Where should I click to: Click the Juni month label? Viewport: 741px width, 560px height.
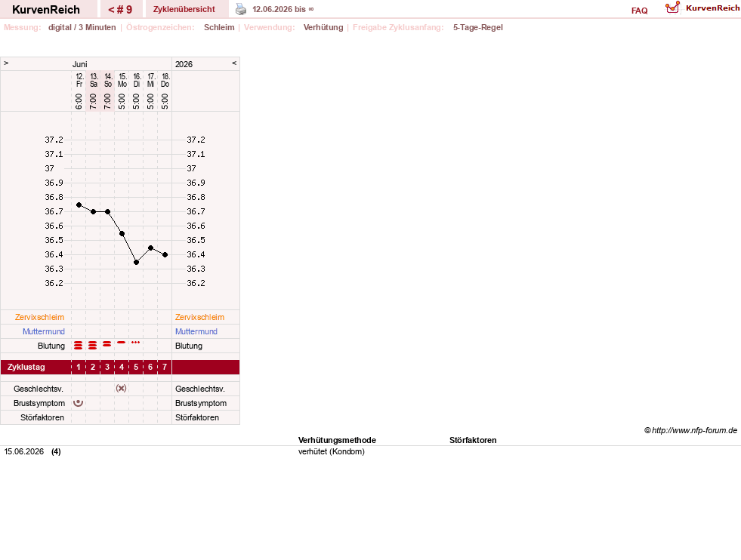pos(80,64)
